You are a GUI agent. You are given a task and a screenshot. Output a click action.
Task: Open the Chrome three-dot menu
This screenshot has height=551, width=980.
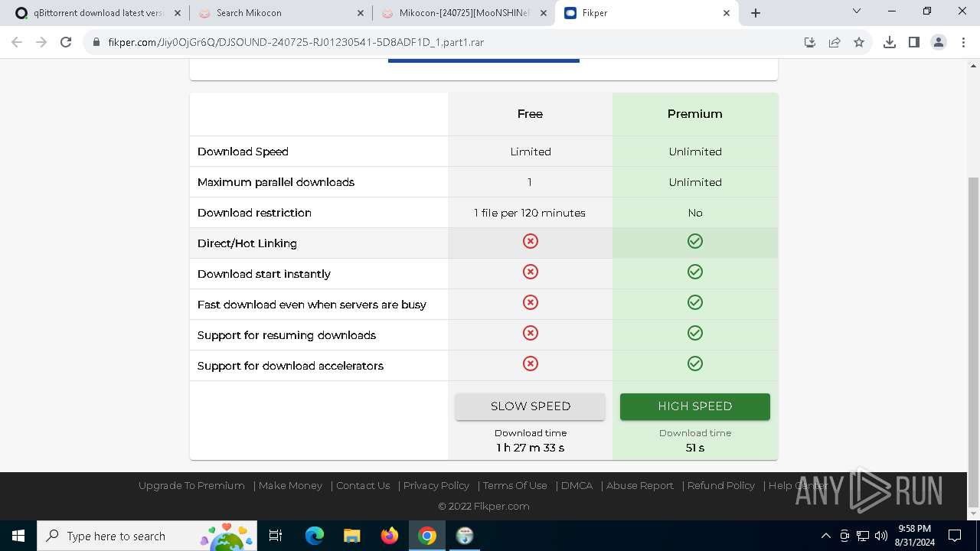(x=962, y=42)
